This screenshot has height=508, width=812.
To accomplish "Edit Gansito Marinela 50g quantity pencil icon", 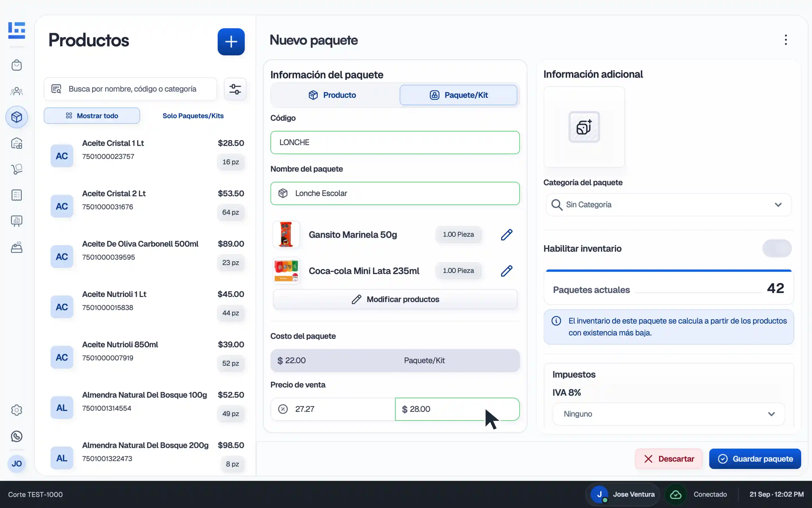I will [506, 235].
